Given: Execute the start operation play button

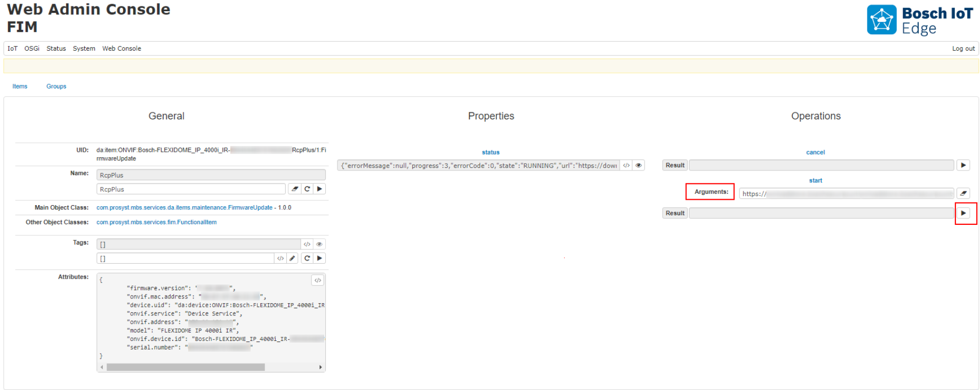Looking at the screenshot, I should click(x=963, y=213).
